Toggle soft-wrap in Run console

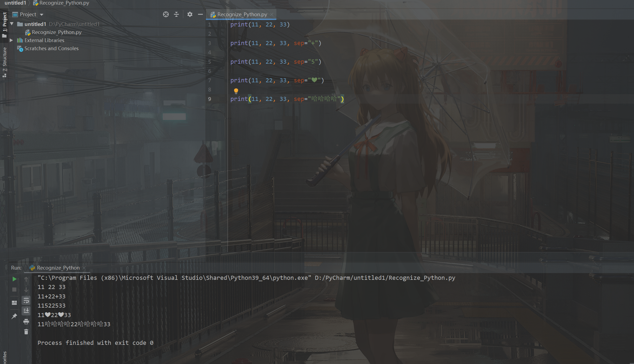pos(26,300)
